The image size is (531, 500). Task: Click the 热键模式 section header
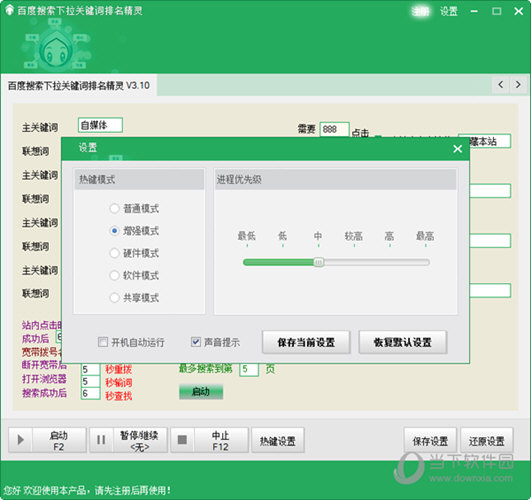coord(139,179)
